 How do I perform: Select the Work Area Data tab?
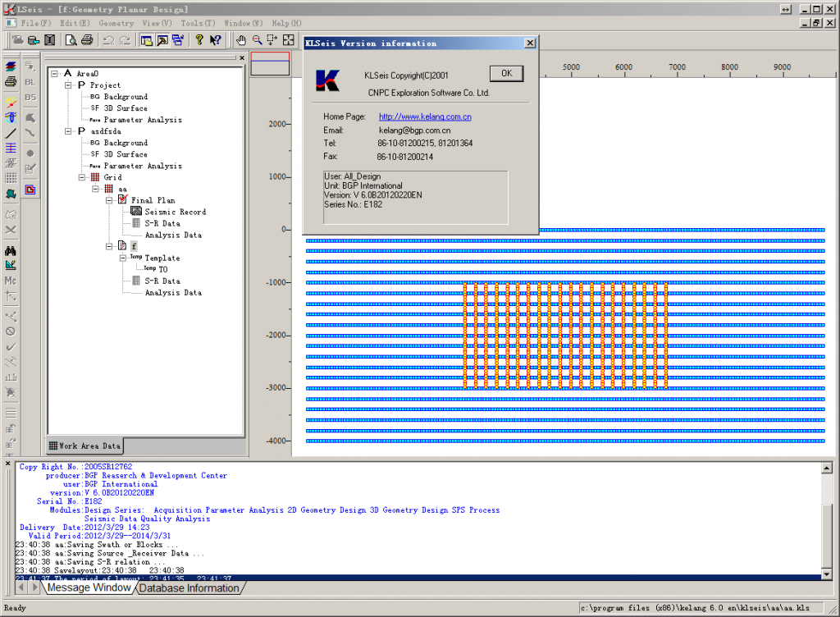[x=85, y=446]
